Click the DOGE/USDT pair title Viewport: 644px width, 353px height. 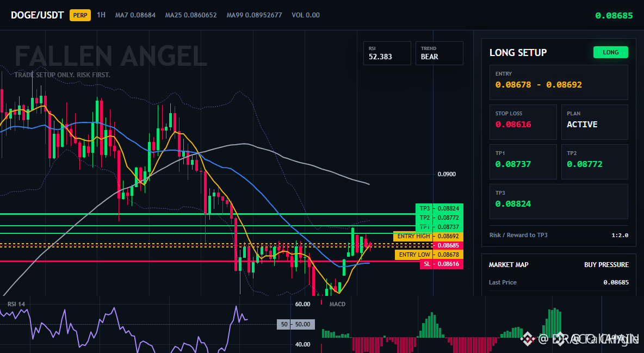point(38,15)
